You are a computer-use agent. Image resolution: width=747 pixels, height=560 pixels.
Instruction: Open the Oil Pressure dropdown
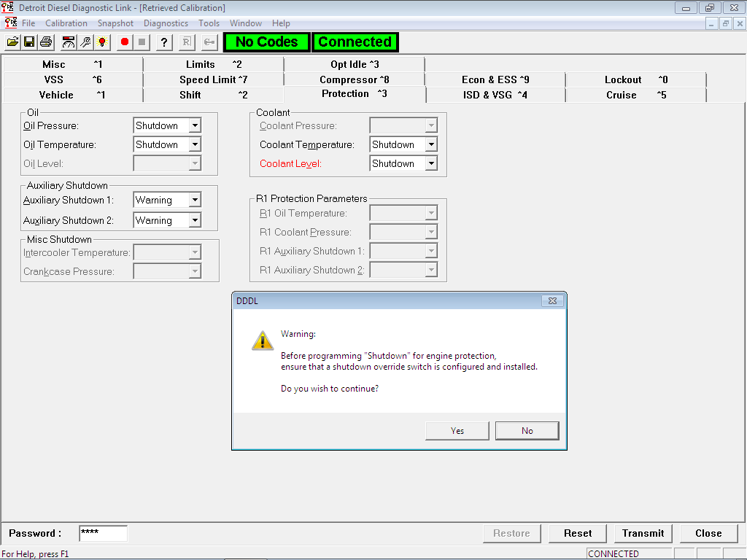[195, 125]
